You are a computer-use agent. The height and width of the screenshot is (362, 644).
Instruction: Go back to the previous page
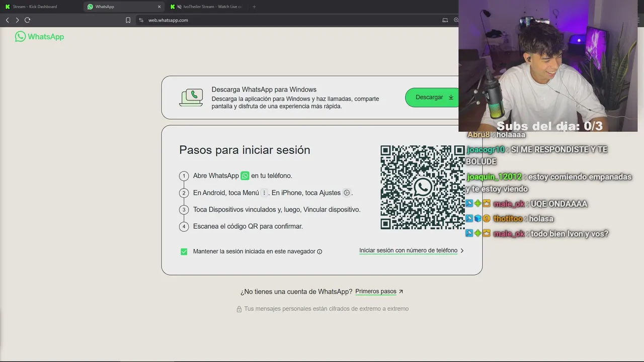point(7,20)
